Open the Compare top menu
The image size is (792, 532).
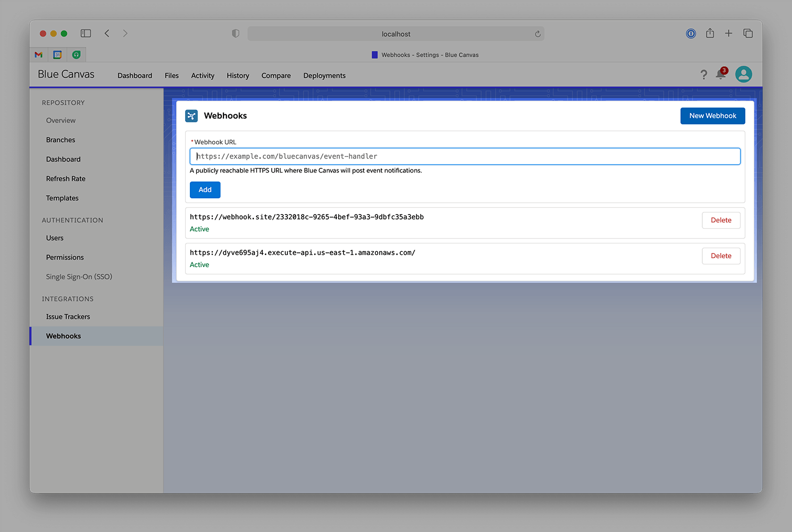[x=276, y=76]
